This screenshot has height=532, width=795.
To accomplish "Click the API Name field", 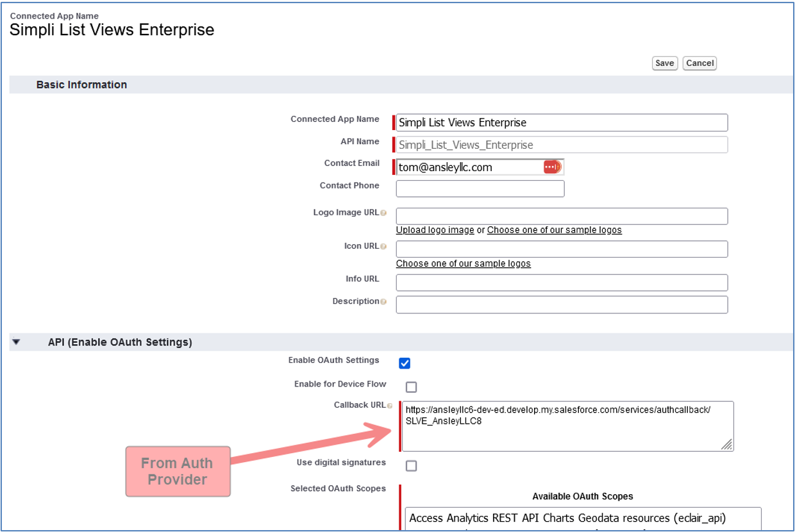I will point(562,145).
